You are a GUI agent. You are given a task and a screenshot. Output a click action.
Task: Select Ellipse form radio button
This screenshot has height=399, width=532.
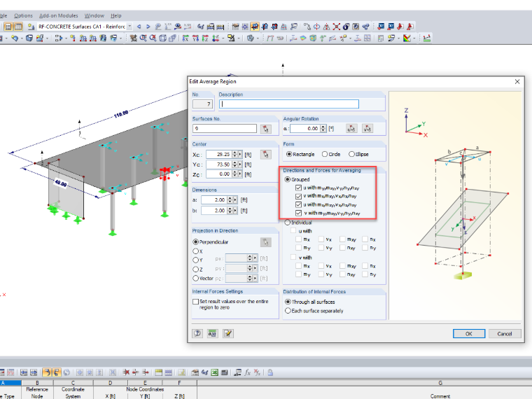351,154
